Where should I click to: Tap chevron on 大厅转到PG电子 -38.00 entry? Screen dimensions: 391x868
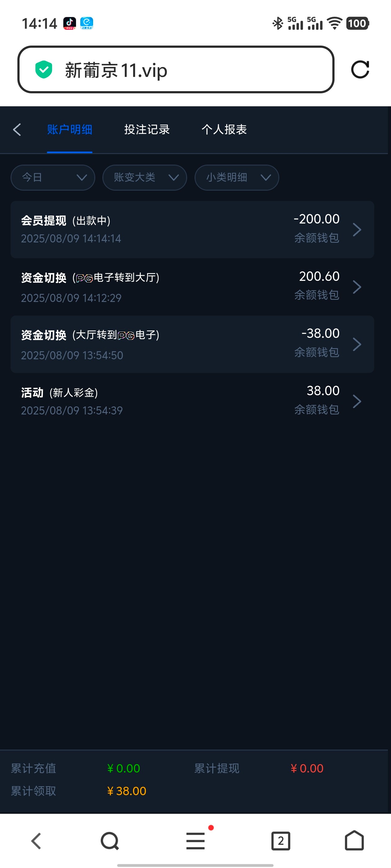pyautogui.click(x=357, y=344)
